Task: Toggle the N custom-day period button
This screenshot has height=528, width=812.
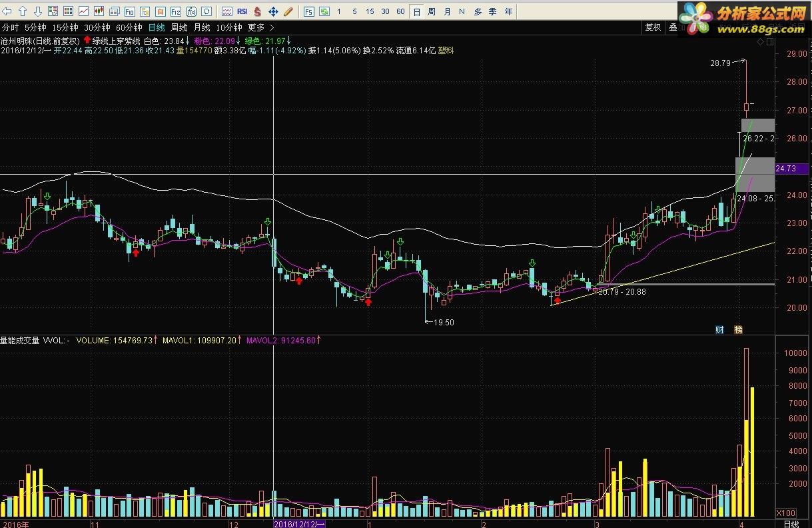Action: [462, 11]
